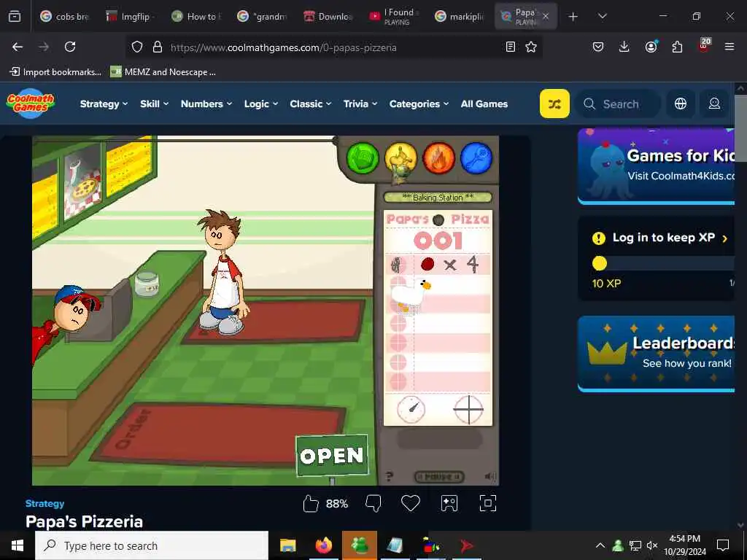Open All Games page
This screenshot has width=747, height=560.
coord(484,104)
